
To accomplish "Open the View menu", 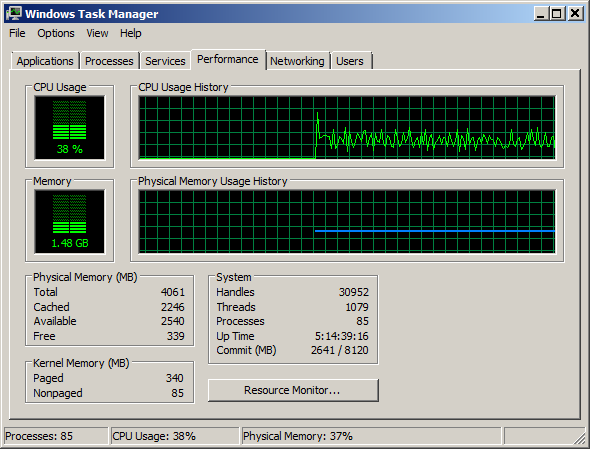I will (97, 33).
